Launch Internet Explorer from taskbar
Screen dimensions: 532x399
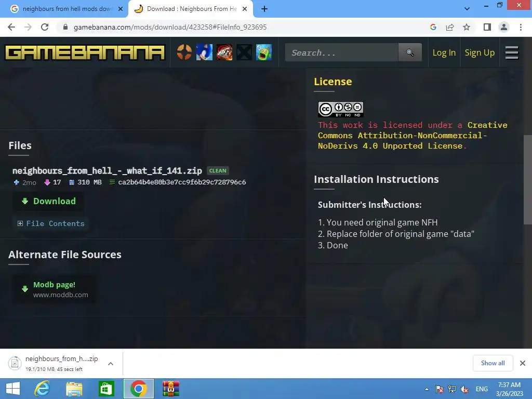pyautogui.click(x=42, y=389)
